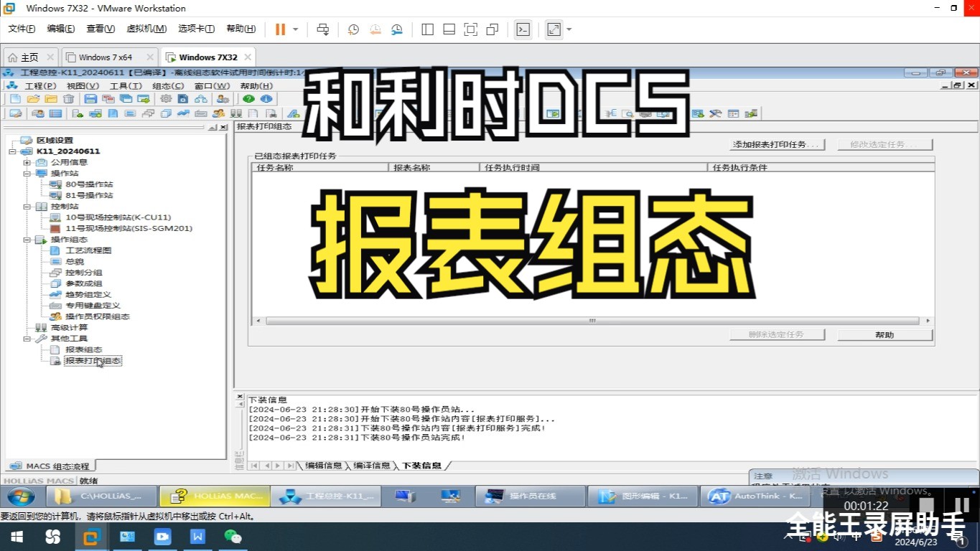Open 操作员在线 from the guest taskbar

pyautogui.click(x=530, y=496)
